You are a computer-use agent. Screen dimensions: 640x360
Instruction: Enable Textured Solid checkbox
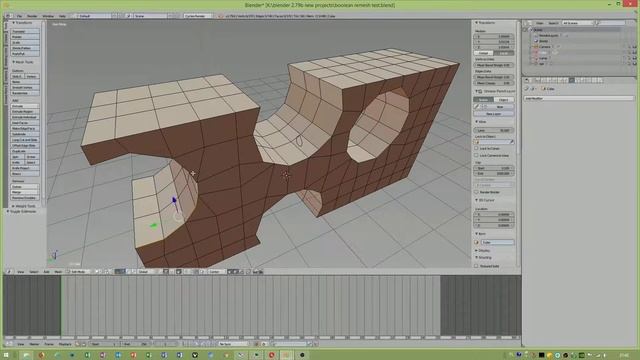[476, 266]
